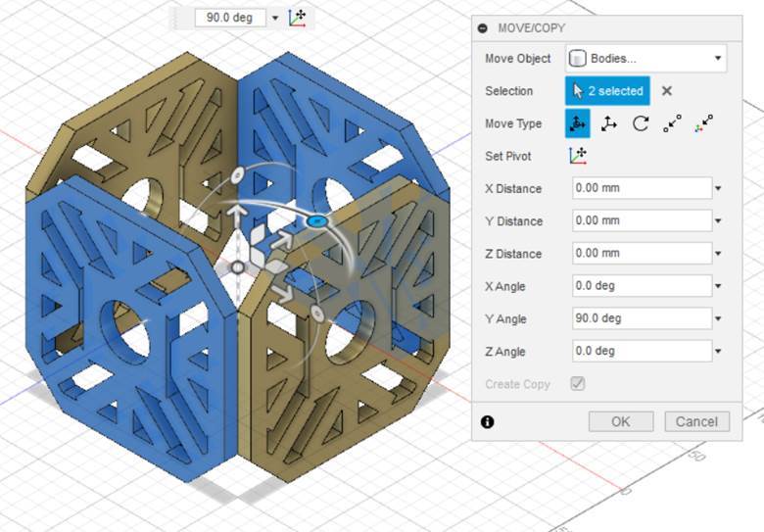Select the Point to Position move type

703,123
